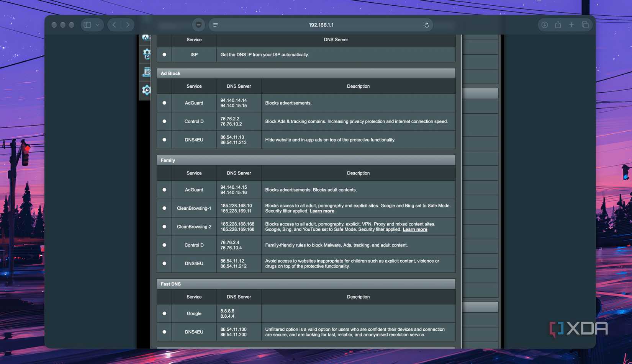This screenshot has height=364, width=632.
Task: Select DNS4EU 86.54.11.13 radio button
Action: point(164,140)
